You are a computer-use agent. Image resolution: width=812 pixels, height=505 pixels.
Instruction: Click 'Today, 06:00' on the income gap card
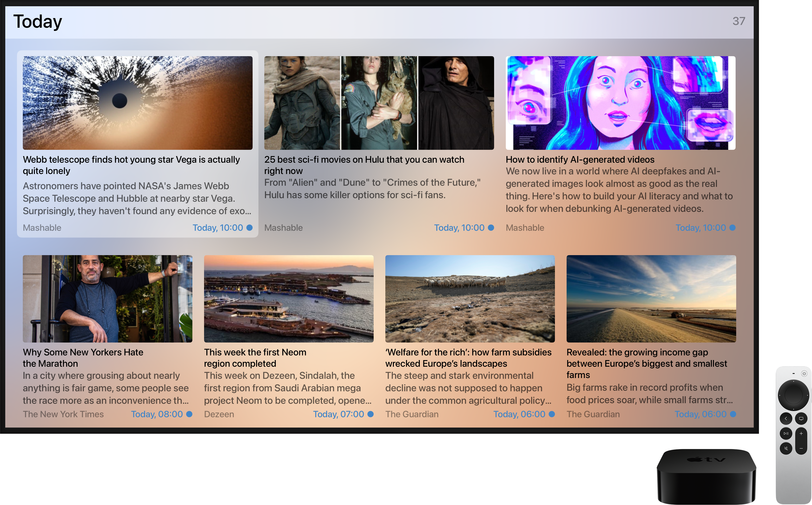click(701, 414)
